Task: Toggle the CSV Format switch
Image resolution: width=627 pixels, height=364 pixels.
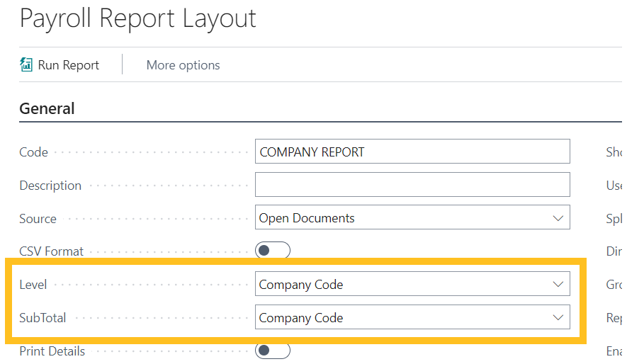Action: tap(273, 251)
